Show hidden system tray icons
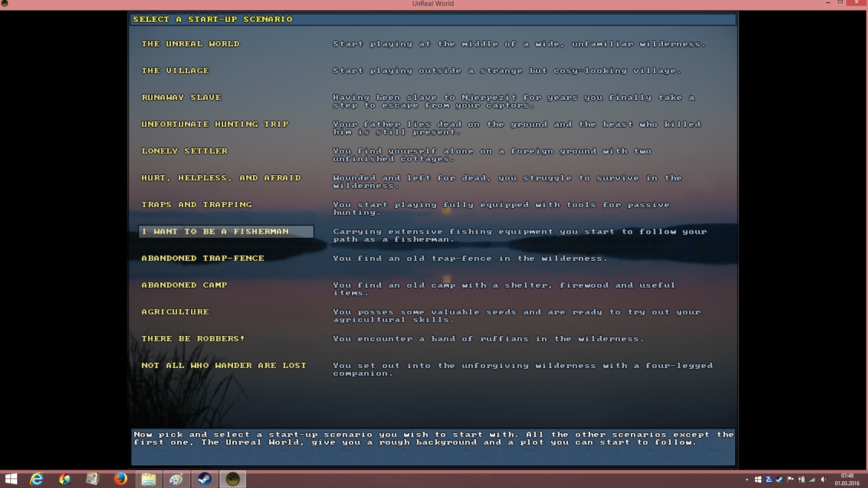This screenshot has height=488, width=868. click(747, 479)
